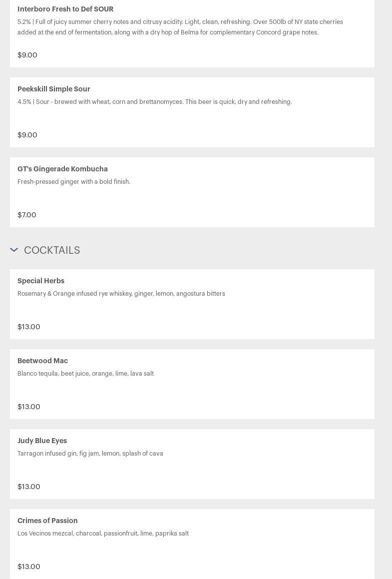Click Crimes of Passion $13.00 price
Image resolution: width=392 pixels, height=579 pixels.
pyautogui.click(x=29, y=567)
